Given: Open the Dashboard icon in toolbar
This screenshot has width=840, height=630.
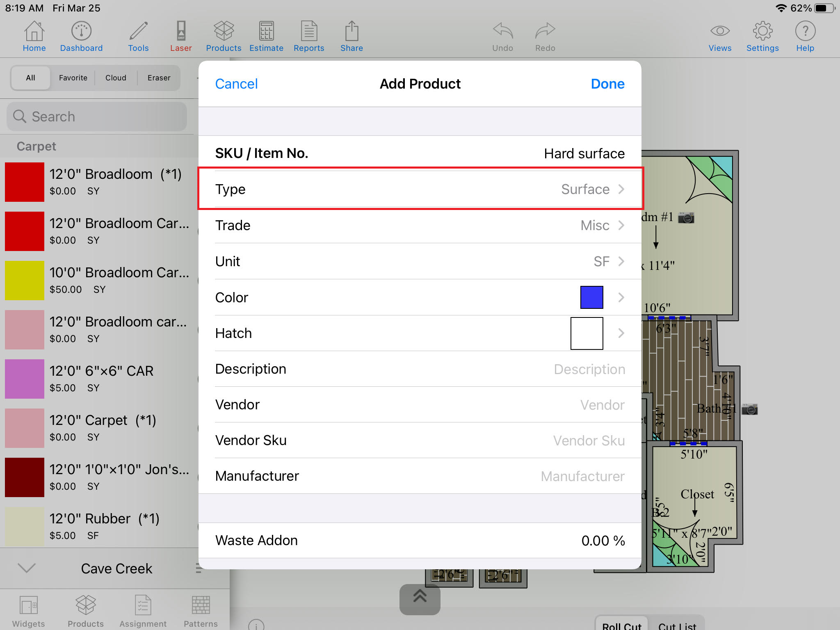Looking at the screenshot, I should tap(81, 36).
